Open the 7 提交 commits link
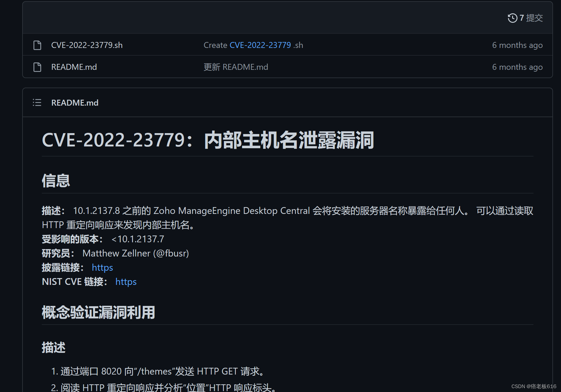Image resolution: width=561 pixels, height=392 pixels. click(x=531, y=18)
